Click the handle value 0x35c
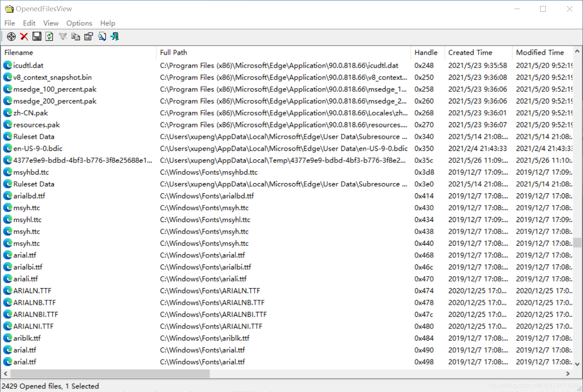This screenshot has height=392, width=583. coord(424,160)
